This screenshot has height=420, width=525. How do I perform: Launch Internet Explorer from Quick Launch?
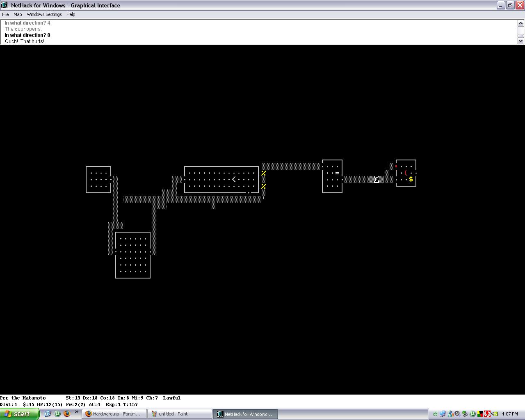48,414
